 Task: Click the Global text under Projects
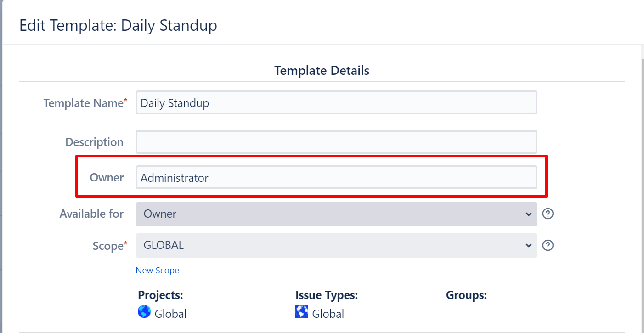pyautogui.click(x=170, y=314)
